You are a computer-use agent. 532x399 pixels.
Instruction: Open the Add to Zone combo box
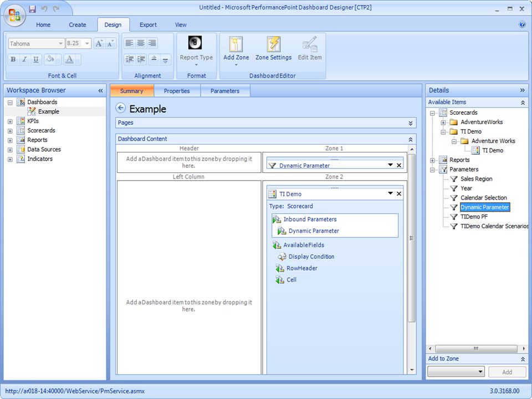tap(456, 371)
